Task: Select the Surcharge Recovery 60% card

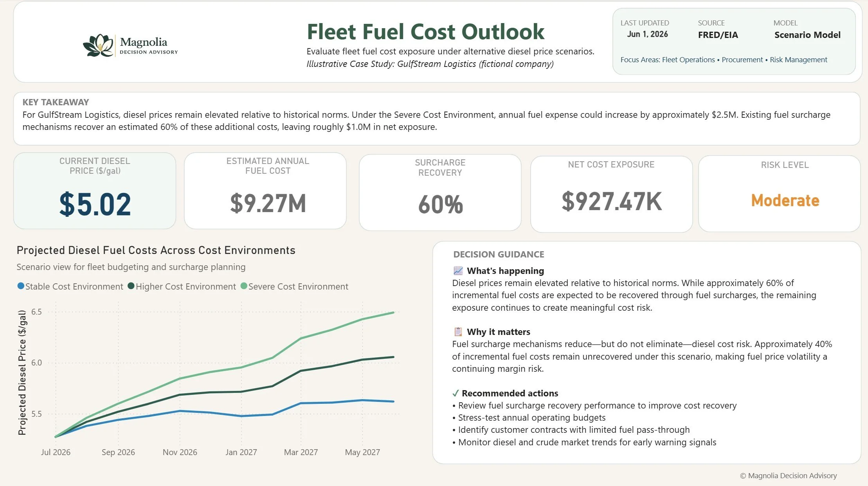Action: point(440,193)
